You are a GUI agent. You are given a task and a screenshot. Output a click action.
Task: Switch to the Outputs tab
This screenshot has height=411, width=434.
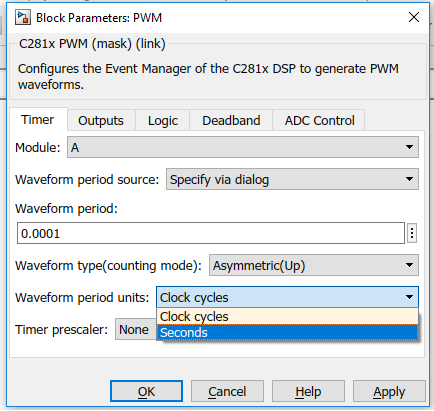click(101, 120)
